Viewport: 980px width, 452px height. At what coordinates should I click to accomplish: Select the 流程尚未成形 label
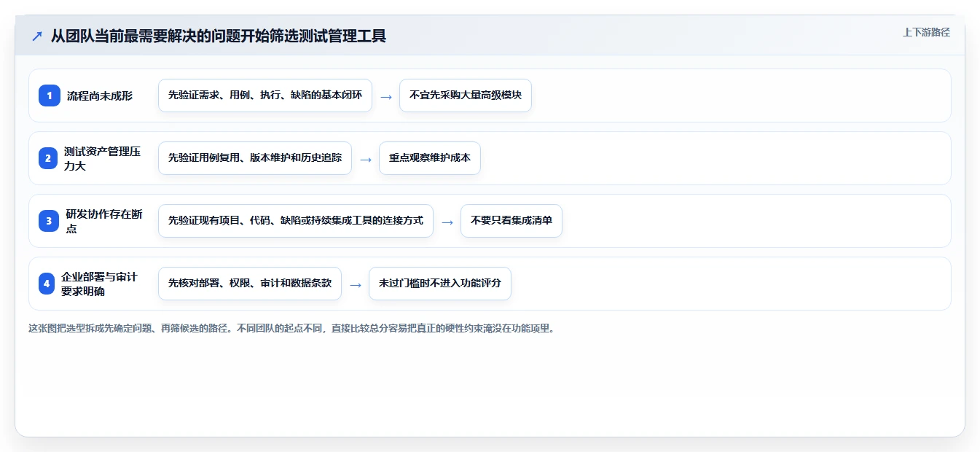click(x=100, y=96)
